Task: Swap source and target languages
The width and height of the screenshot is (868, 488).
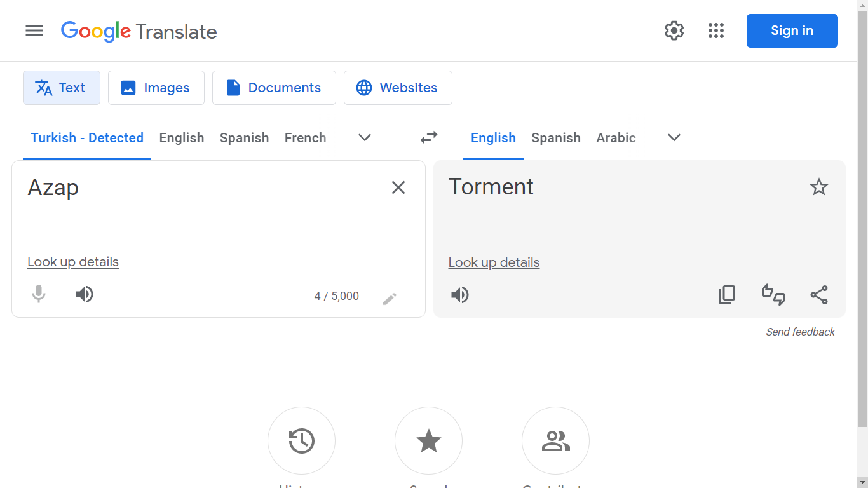Action: point(429,137)
